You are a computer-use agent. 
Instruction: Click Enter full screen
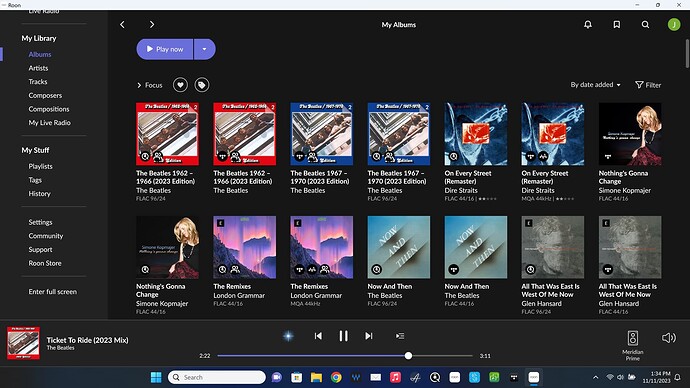point(53,292)
